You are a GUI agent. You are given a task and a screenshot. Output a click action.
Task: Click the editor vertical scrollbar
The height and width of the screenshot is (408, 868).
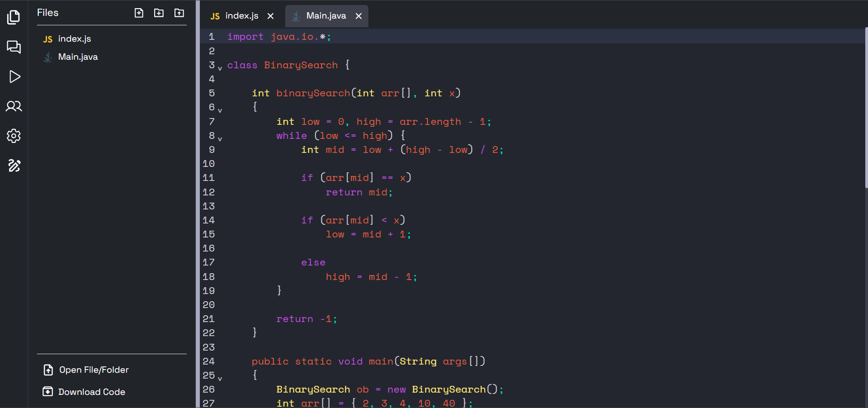[866, 108]
